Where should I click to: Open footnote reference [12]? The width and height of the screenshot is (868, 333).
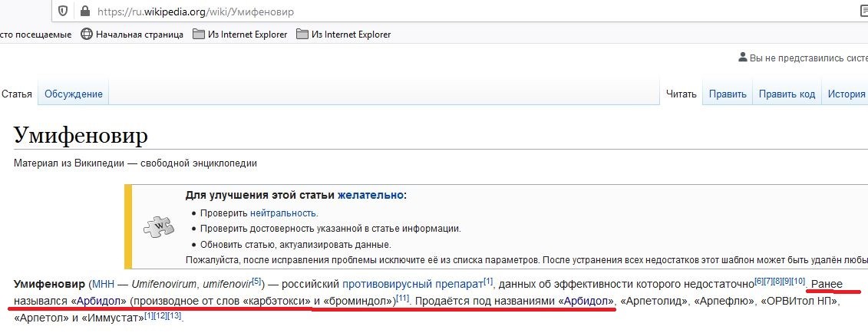tap(160, 315)
